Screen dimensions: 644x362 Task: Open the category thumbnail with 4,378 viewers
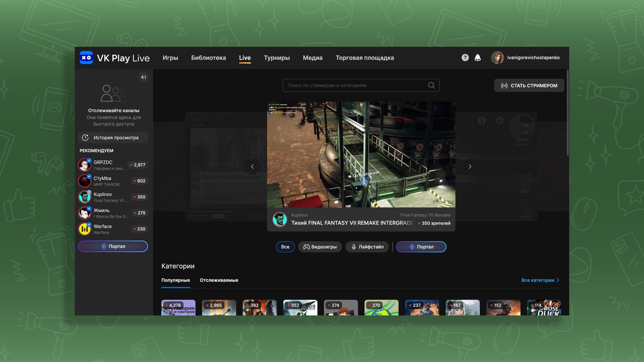click(x=178, y=308)
